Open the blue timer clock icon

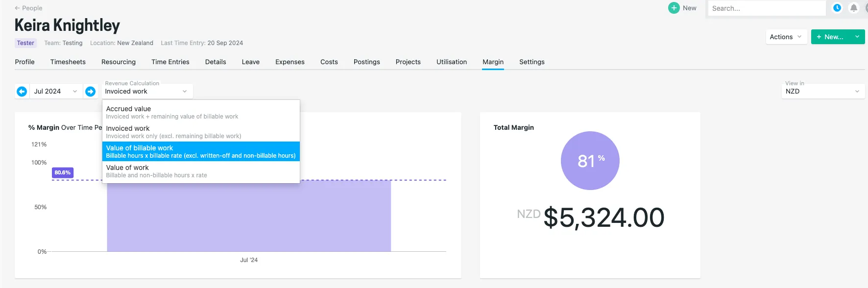(x=837, y=8)
